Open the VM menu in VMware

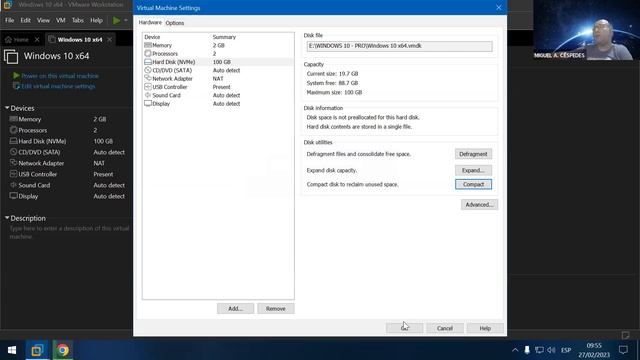(x=61, y=20)
